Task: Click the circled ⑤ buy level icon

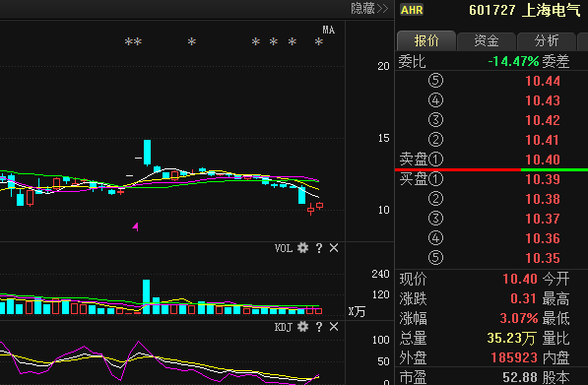Action: [435, 258]
